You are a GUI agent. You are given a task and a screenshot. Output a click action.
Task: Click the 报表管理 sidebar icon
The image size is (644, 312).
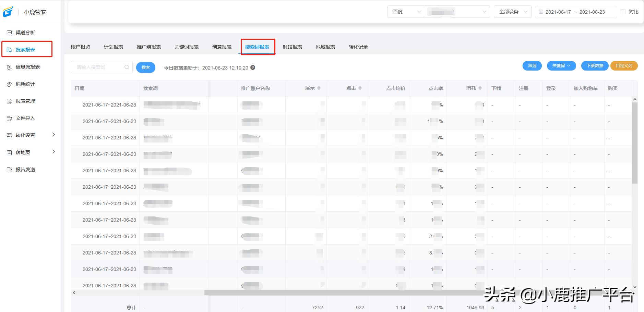click(x=9, y=101)
